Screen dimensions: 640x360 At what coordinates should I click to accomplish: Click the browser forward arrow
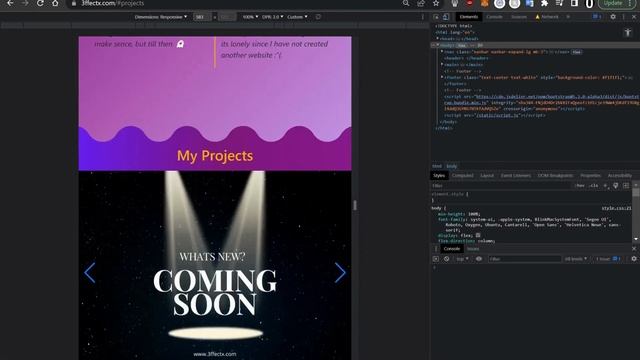(x=25, y=3)
